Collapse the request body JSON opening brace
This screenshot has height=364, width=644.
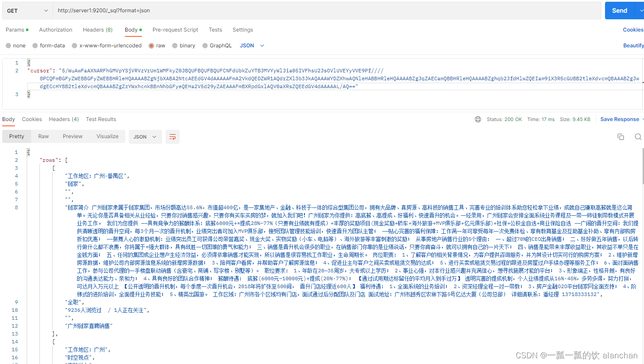29,63
